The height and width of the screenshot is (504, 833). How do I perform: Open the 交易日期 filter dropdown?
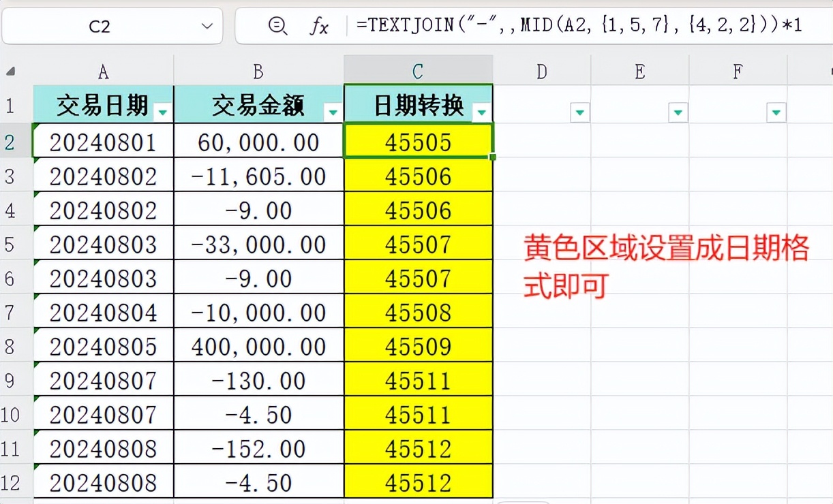[x=163, y=112]
